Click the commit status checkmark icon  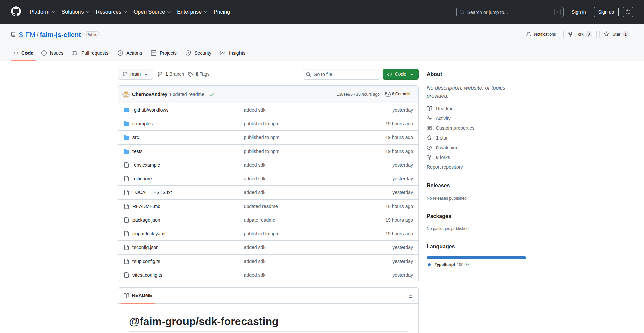[x=212, y=94]
